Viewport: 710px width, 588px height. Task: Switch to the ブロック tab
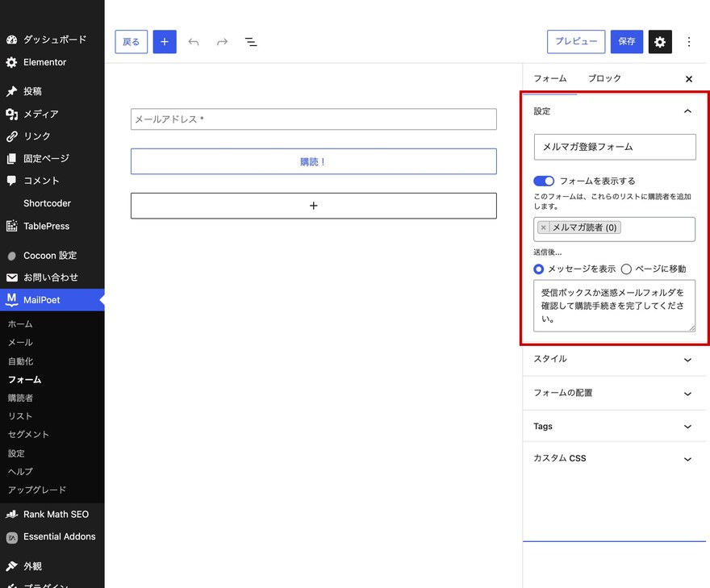coord(604,79)
